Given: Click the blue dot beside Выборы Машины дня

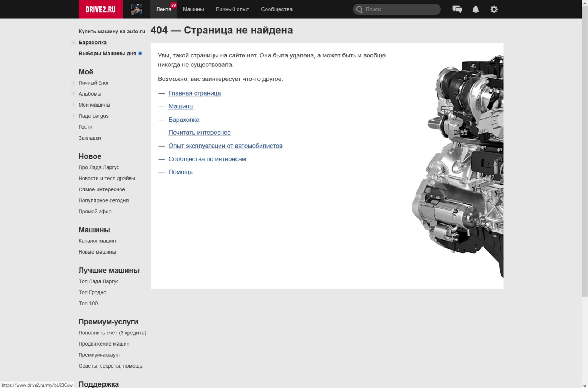Looking at the screenshot, I should pyautogui.click(x=140, y=53).
